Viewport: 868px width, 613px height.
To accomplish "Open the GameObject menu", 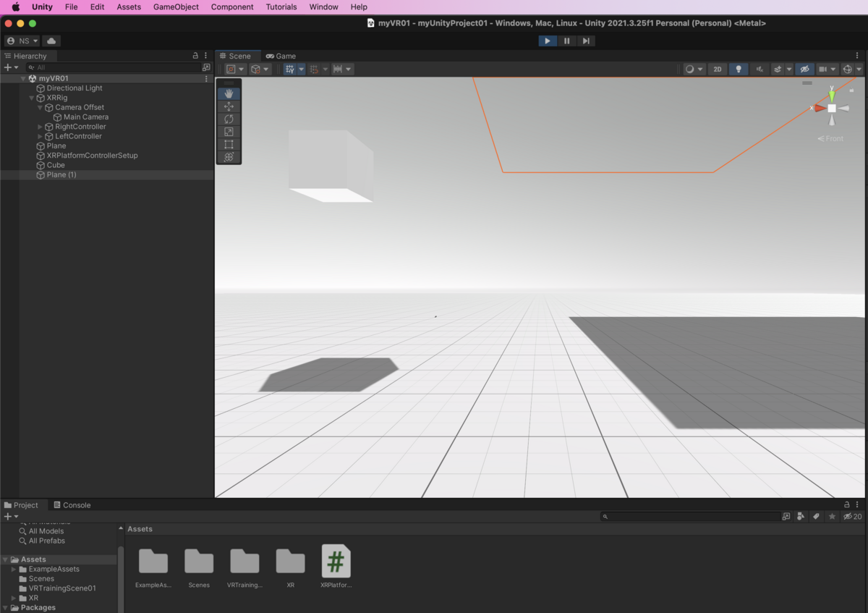I will [176, 7].
